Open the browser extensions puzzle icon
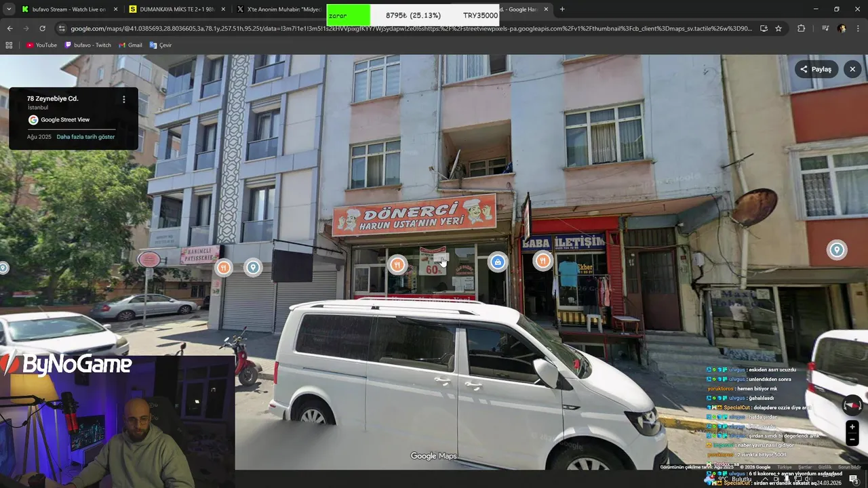Viewport: 868px width, 488px height. 801,28
